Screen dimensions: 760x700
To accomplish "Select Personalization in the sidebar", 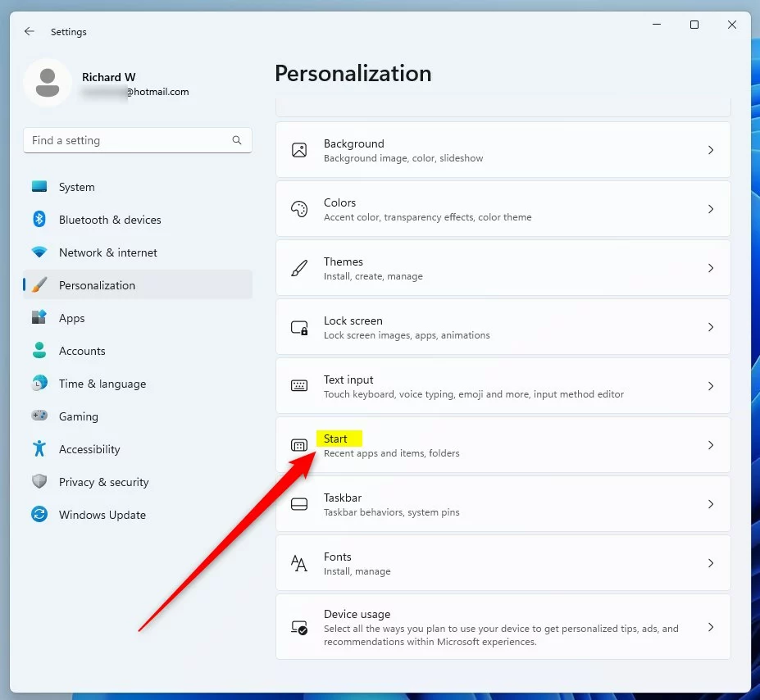I will click(138, 285).
